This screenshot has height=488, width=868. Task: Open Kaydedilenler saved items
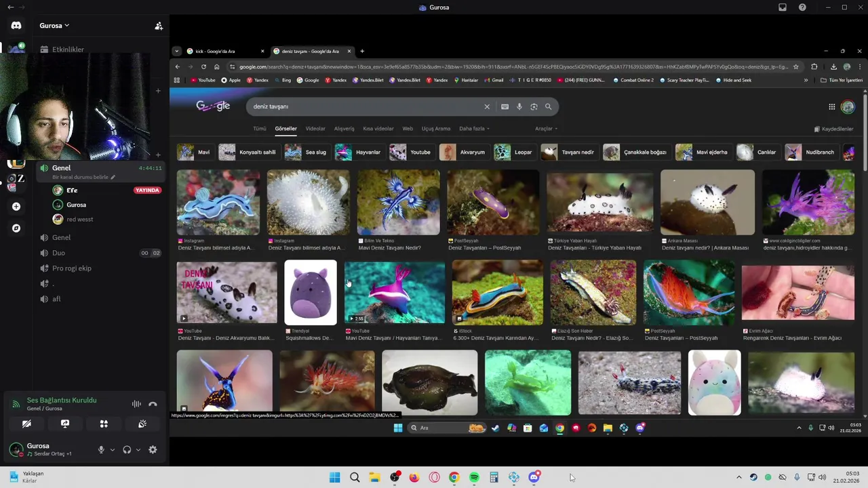tap(833, 129)
